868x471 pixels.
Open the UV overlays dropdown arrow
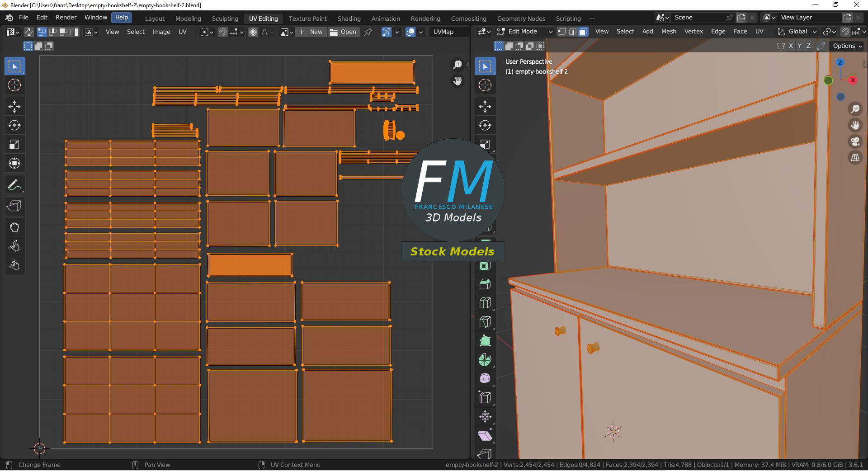tap(421, 32)
